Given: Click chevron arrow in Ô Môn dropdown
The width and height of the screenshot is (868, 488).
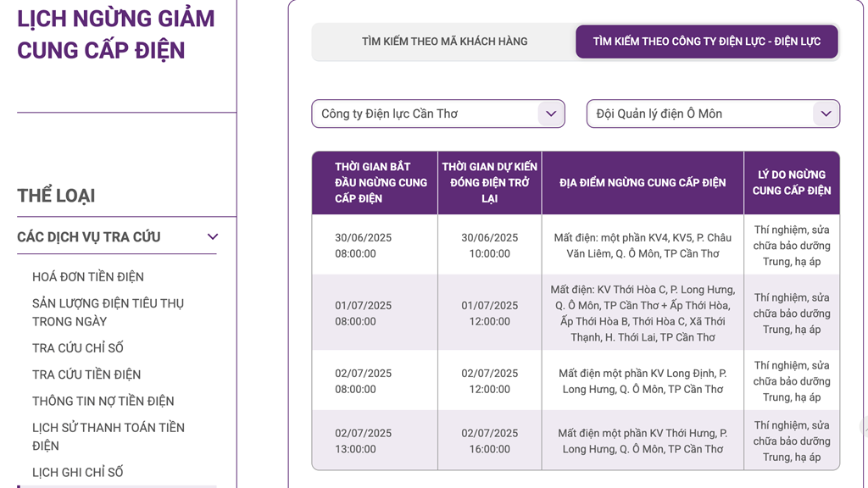Looking at the screenshot, I should click(x=826, y=114).
